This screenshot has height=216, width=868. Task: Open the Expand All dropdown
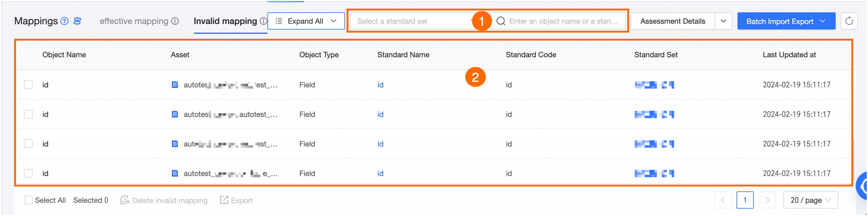(306, 21)
